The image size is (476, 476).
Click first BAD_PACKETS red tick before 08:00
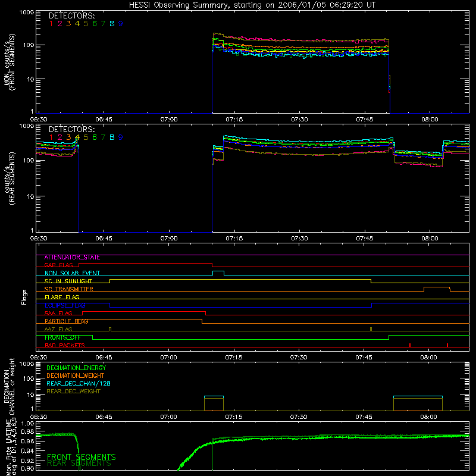(x=410, y=345)
